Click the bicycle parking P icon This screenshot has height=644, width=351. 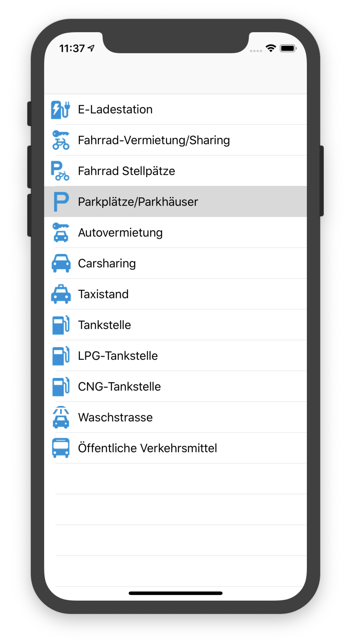(60, 171)
